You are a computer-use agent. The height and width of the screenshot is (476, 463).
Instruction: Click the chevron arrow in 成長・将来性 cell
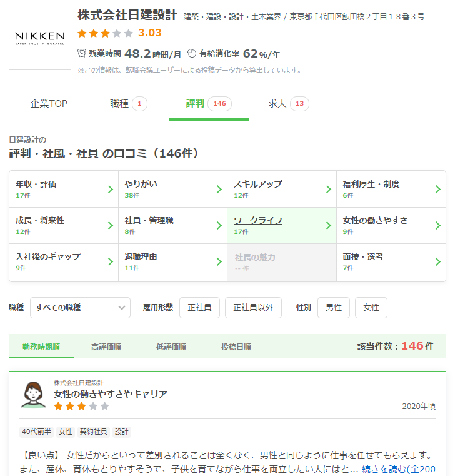pyautogui.click(x=111, y=225)
